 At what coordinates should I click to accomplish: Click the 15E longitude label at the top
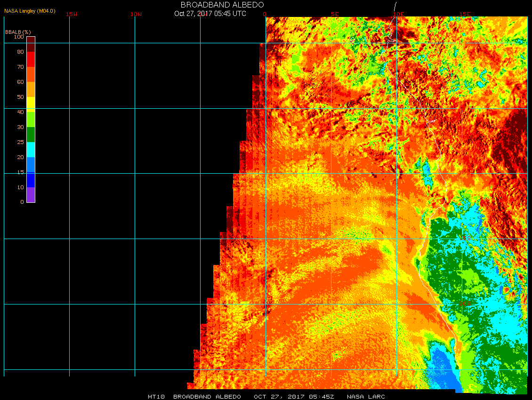pos(465,14)
